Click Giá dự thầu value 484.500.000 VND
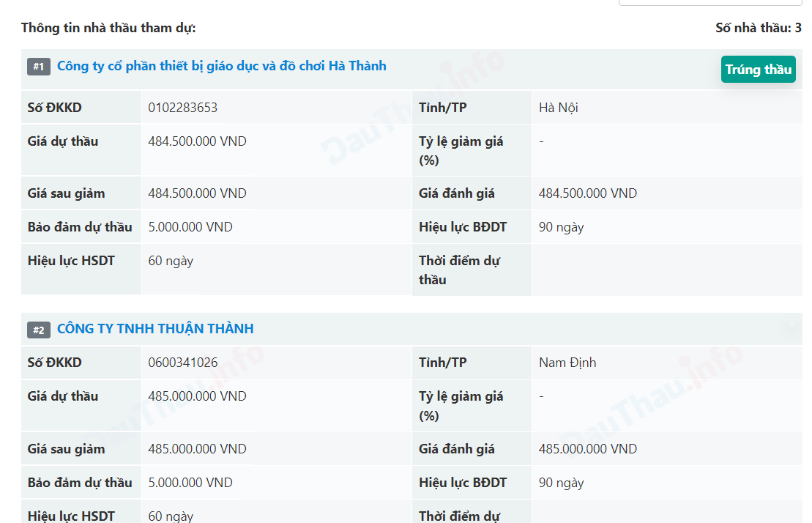The height and width of the screenshot is (523, 812). click(x=197, y=141)
